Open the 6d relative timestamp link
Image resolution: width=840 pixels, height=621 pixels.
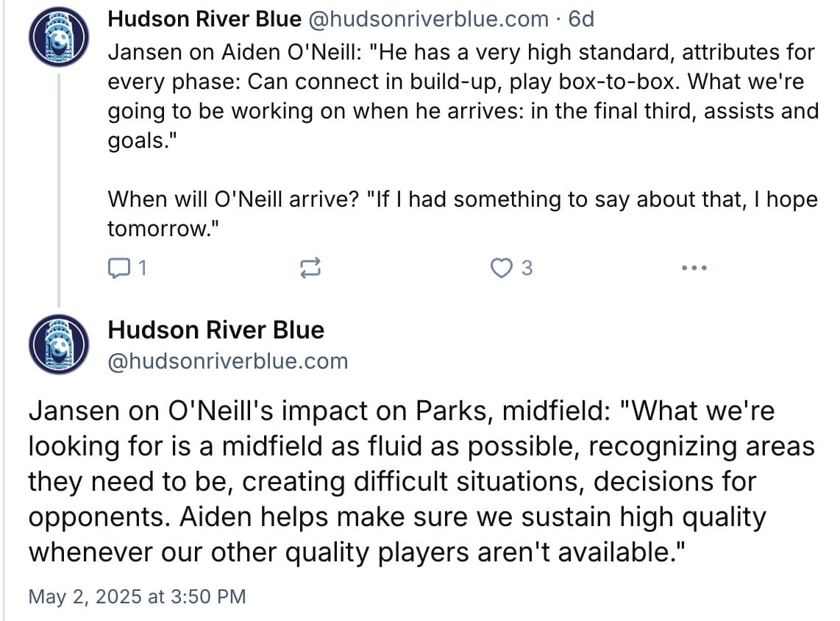581,19
